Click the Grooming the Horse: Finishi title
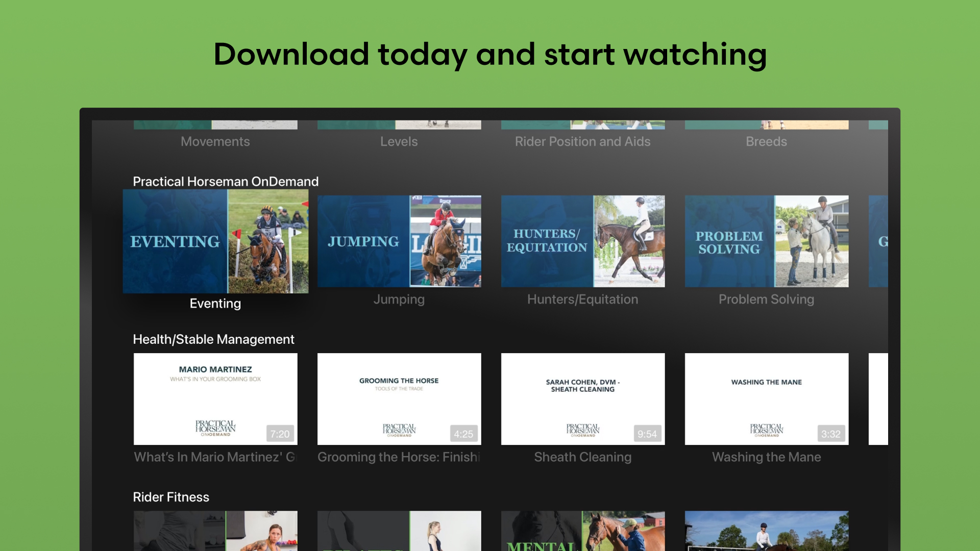980x551 pixels. point(399,457)
